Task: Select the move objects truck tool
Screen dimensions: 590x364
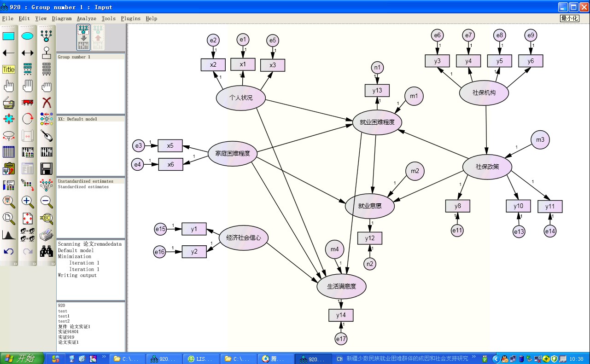Action: click(x=28, y=102)
